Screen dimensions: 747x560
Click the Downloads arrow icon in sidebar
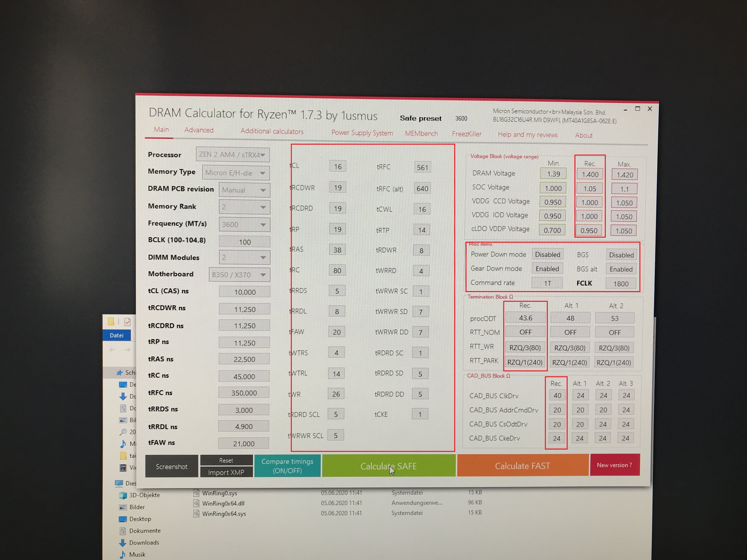tap(123, 543)
